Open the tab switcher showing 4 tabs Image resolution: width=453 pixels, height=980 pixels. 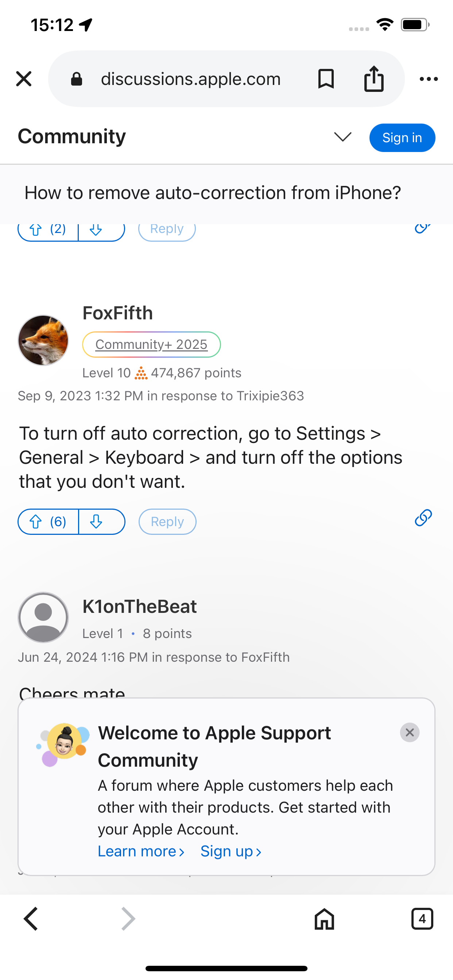tap(422, 919)
